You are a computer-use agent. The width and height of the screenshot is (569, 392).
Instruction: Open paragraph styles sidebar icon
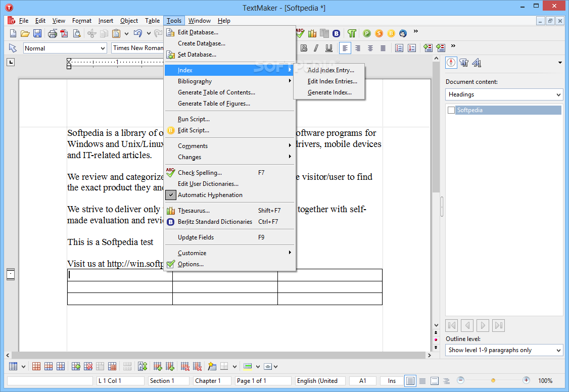click(464, 63)
